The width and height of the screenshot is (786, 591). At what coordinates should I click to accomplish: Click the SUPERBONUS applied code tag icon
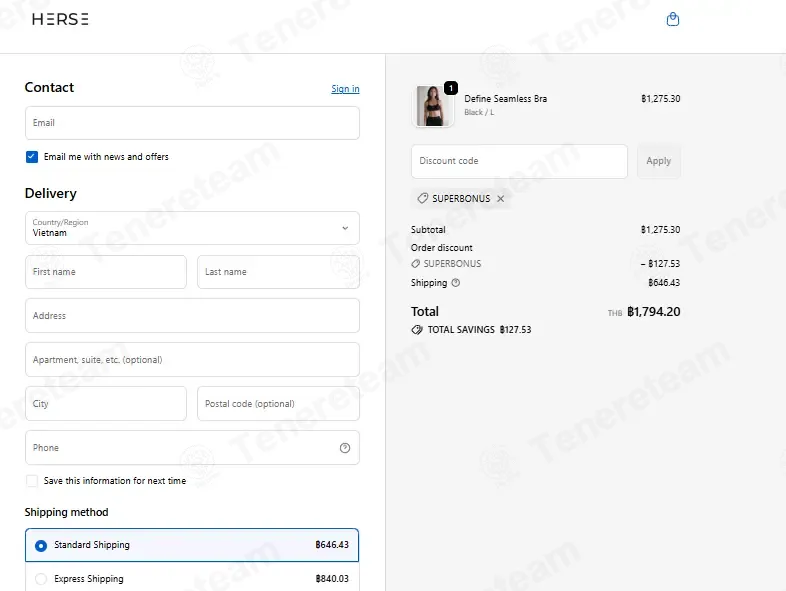pyautogui.click(x=423, y=199)
